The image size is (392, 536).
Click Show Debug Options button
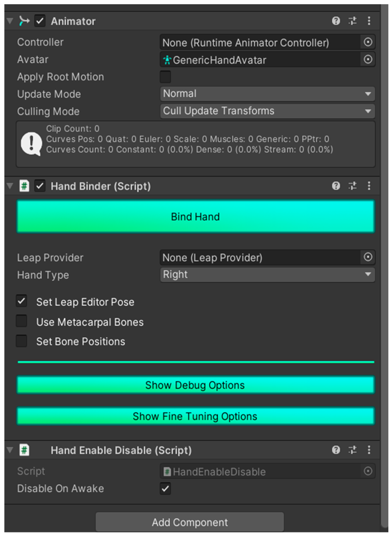tap(196, 385)
